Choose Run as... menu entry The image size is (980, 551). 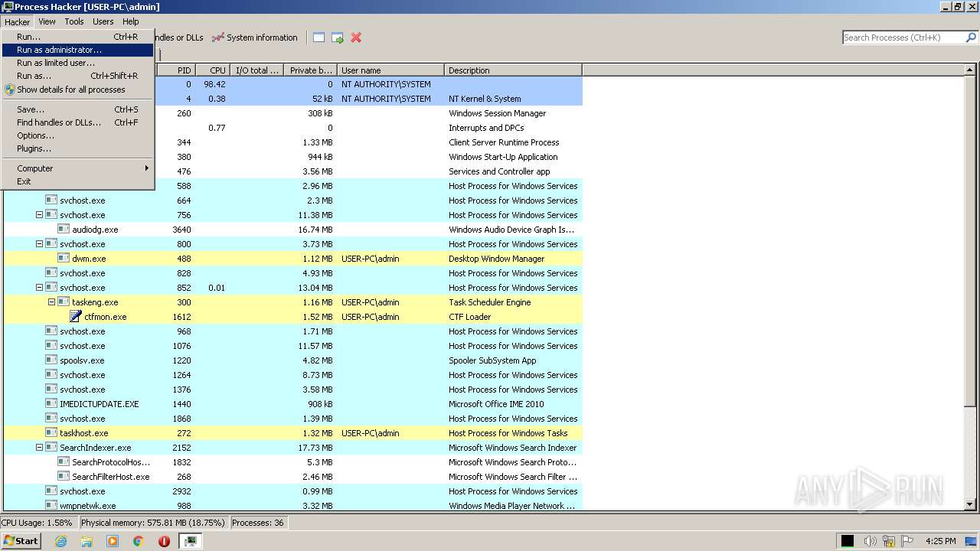coord(77,76)
